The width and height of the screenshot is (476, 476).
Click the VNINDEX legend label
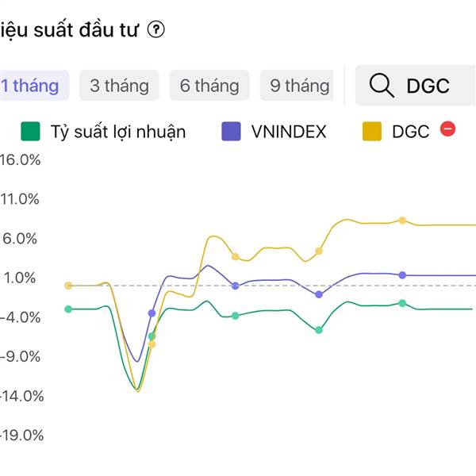[289, 132]
